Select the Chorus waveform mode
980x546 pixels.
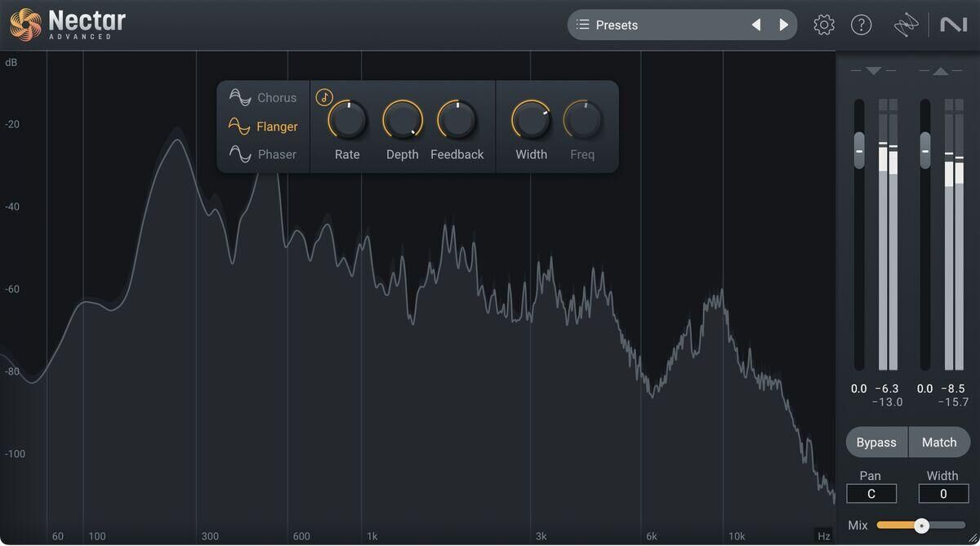click(263, 98)
